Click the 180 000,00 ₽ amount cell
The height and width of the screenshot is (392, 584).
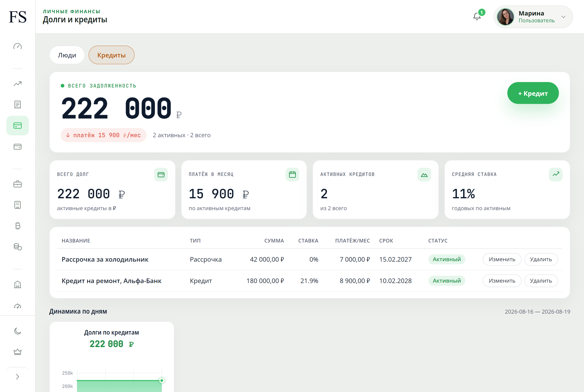coord(265,281)
